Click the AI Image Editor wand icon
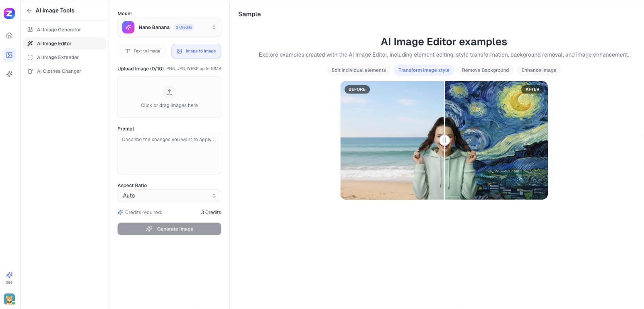This screenshot has height=309, width=644. (30, 43)
